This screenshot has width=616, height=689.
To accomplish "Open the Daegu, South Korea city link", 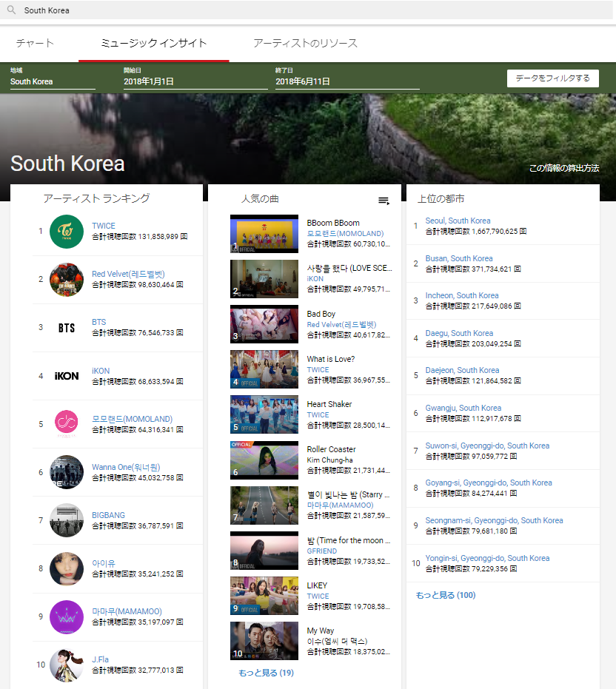I will [x=459, y=333].
